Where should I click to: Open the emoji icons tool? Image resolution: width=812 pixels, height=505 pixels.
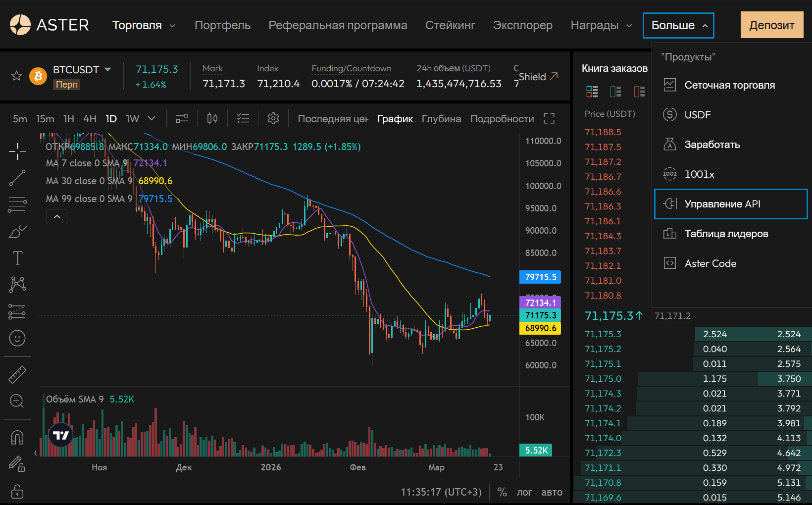17,338
